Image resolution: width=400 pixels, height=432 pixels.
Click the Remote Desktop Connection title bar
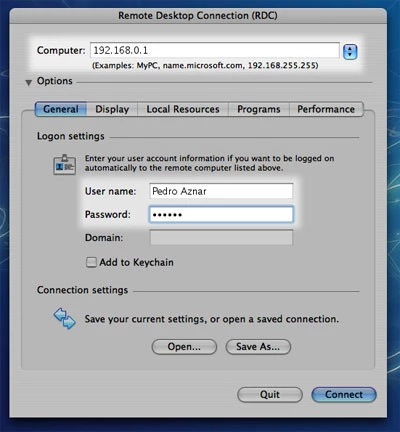tap(198, 16)
